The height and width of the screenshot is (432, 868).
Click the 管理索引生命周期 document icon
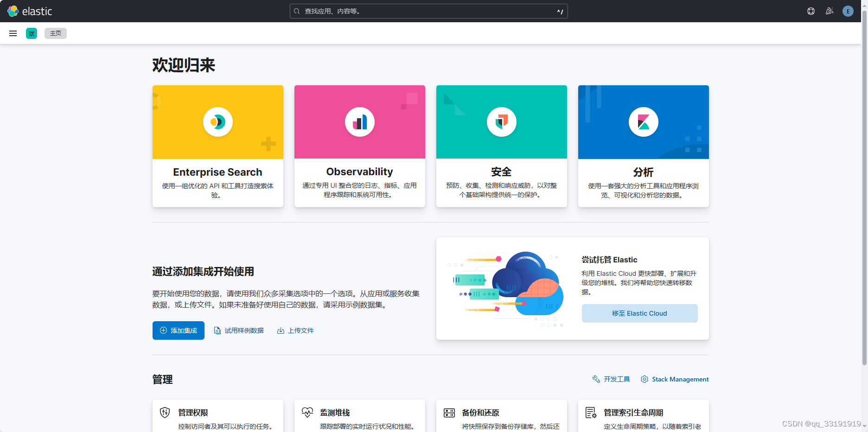click(x=591, y=413)
